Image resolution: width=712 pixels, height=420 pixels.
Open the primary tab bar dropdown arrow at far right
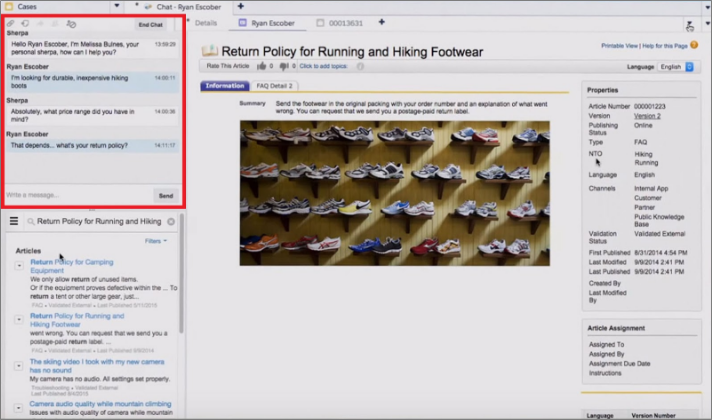coord(707,7)
